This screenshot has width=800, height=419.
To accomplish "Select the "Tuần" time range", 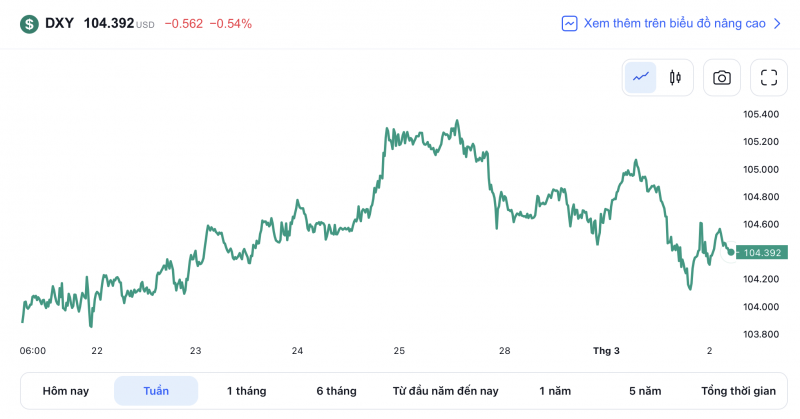I will [156, 391].
